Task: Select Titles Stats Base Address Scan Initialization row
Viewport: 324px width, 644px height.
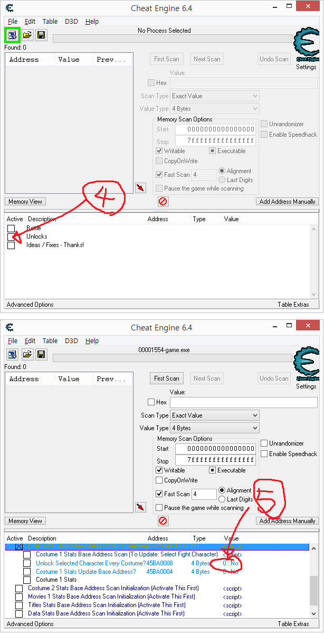Action: tap(107, 605)
